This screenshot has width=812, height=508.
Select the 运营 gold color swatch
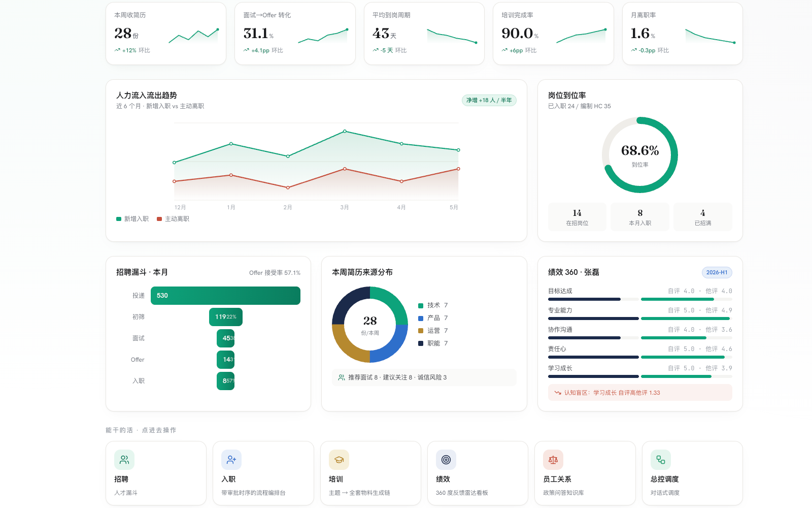(421, 331)
